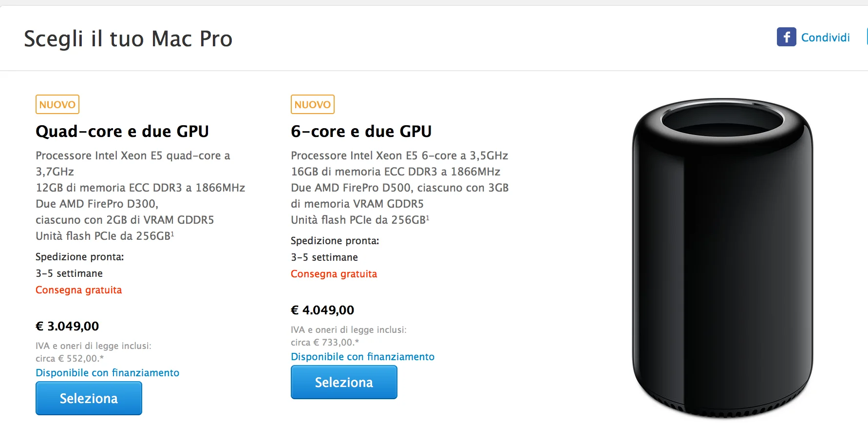Click the Facebook share icon
Viewport: 868px width, 425px height.
click(x=786, y=37)
